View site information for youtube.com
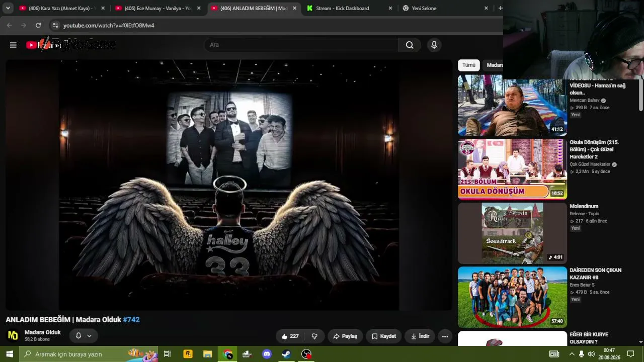Screen dimensions: 644x362 [55, 25]
